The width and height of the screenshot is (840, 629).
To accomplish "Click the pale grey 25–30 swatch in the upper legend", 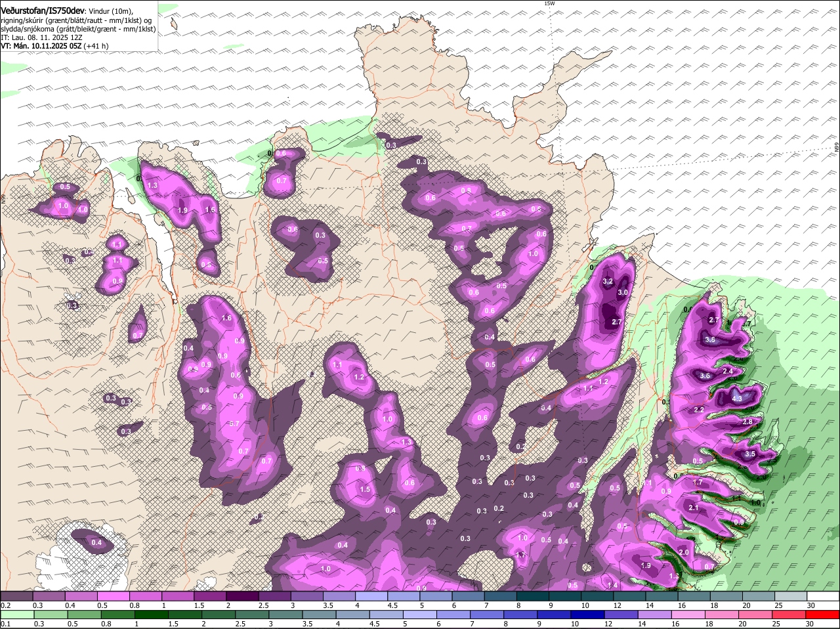I will click(791, 596).
